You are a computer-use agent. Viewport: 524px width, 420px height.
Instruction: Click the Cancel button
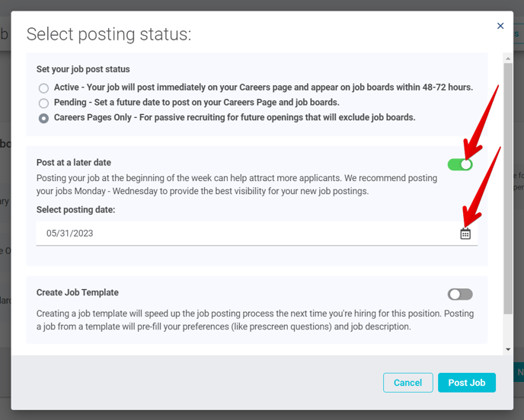click(x=408, y=383)
